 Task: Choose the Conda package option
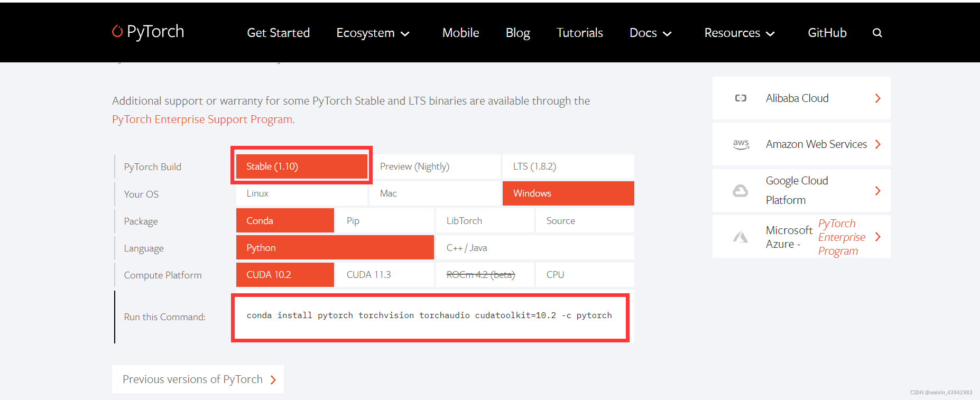285,220
